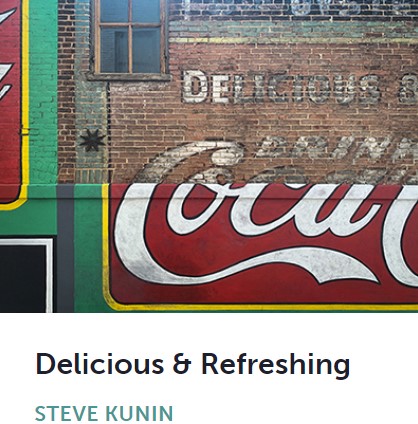Click the word Refreshing in the title
The width and height of the screenshot is (418, 424).
(x=276, y=366)
